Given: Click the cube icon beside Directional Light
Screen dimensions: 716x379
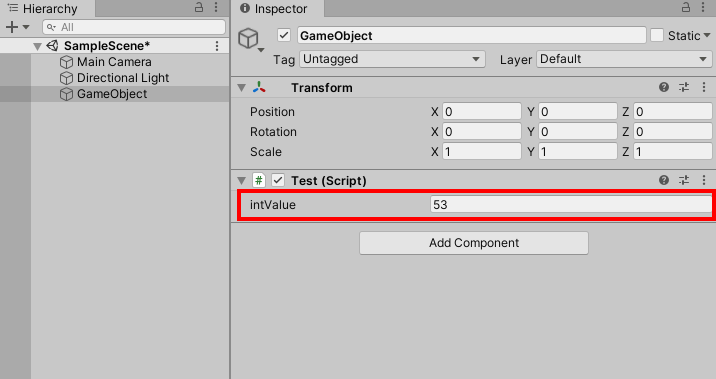Looking at the screenshot, I should tap(67, 78).
